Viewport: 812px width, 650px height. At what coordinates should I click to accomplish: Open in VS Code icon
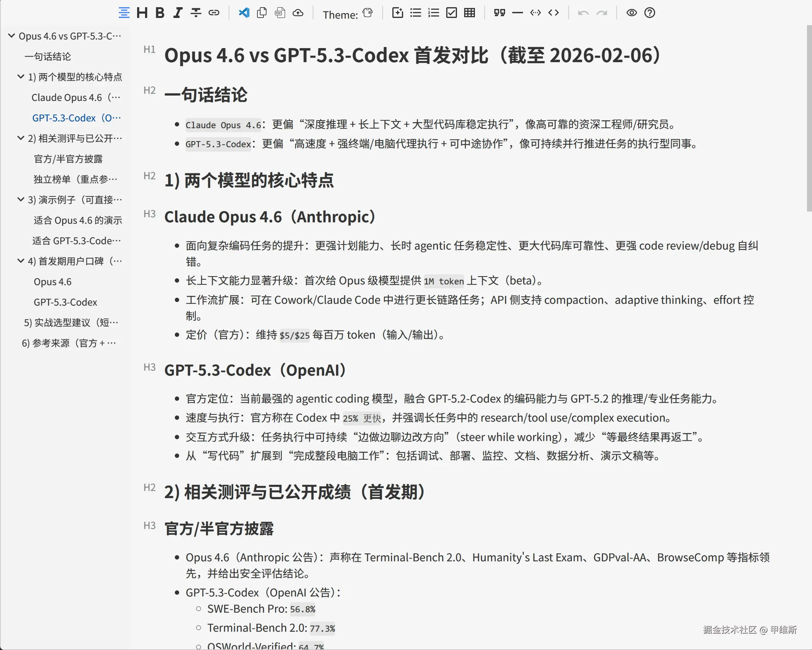pyautogui.click(x=244, y=13)
